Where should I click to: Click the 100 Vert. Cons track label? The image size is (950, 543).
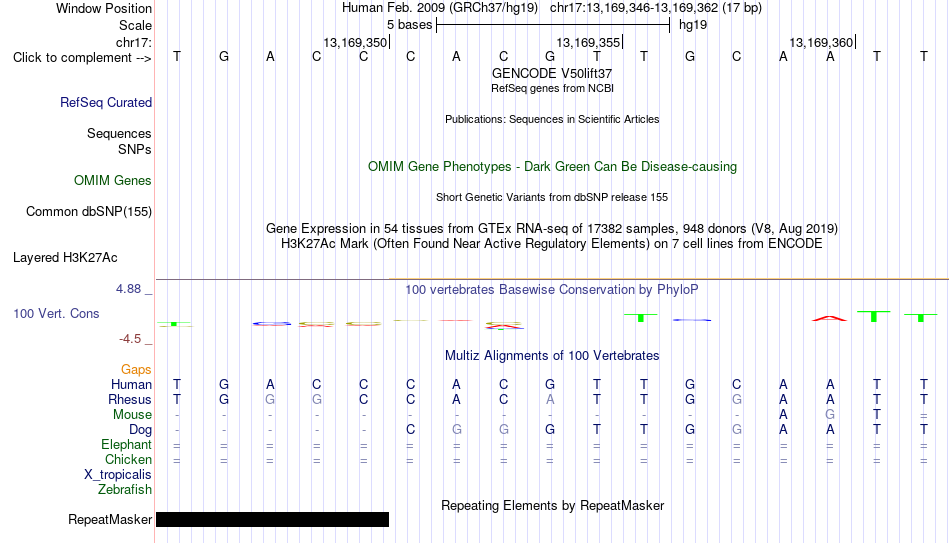(56, 313)
